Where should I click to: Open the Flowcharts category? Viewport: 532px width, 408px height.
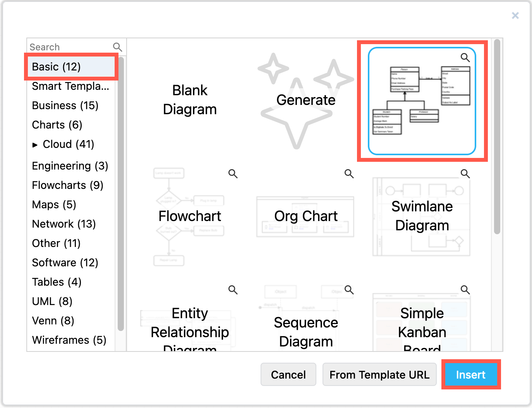(67, 185)
